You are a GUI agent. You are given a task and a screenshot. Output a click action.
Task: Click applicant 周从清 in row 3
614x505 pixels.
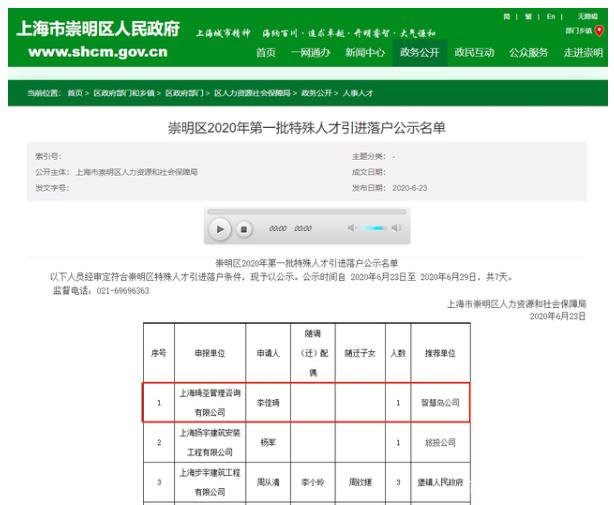click(x=268, y=482)
